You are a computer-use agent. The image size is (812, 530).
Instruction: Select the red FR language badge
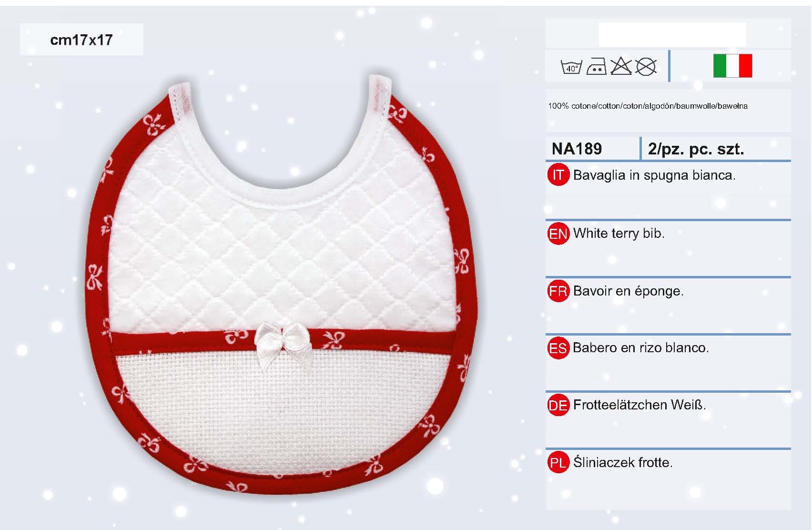558,291
